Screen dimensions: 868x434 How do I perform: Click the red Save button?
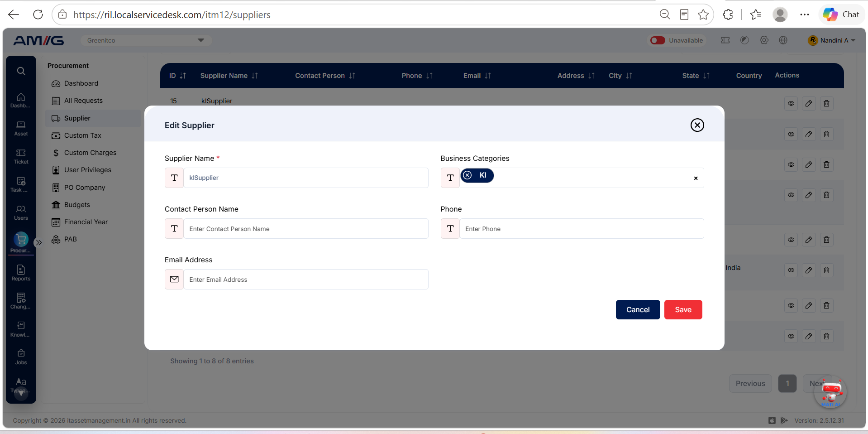(683, 310)
